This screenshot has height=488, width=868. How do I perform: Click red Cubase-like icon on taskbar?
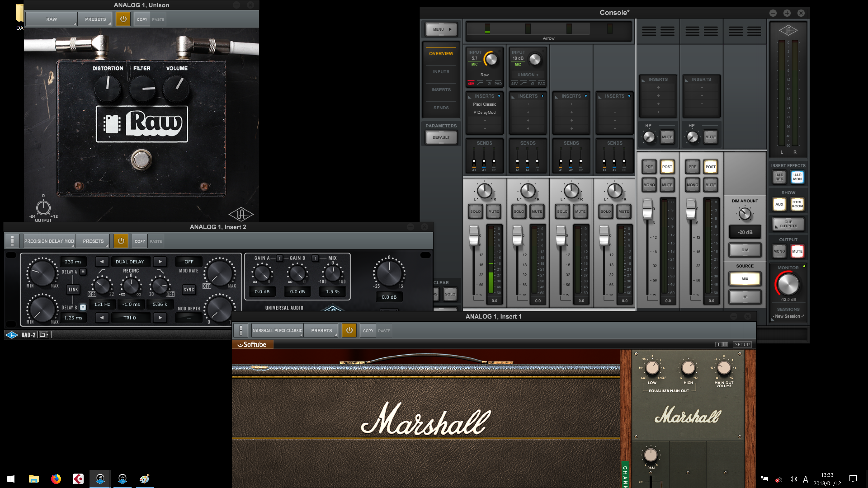(x=78, y=479)
